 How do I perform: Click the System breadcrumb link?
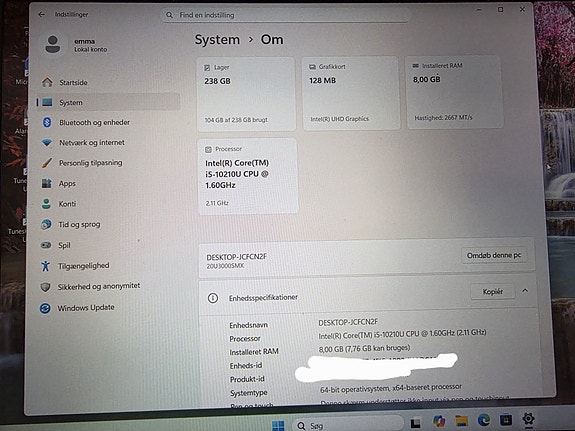tap(217, 40)
